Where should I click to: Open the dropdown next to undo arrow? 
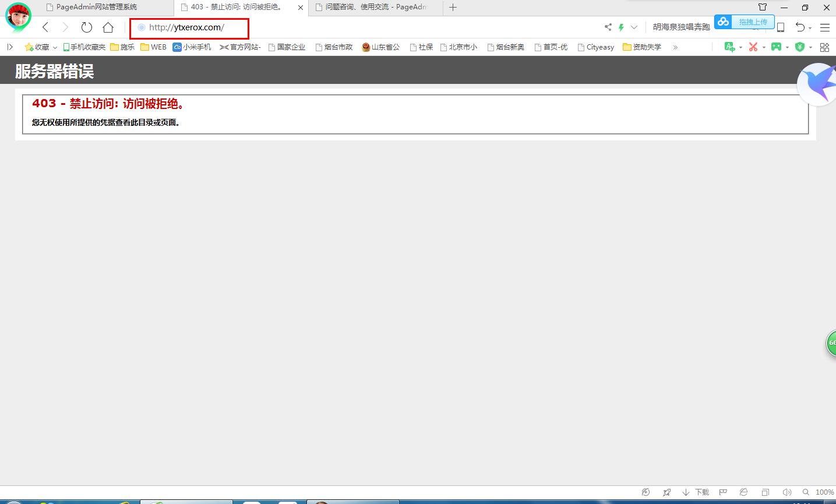pos(810,29)
